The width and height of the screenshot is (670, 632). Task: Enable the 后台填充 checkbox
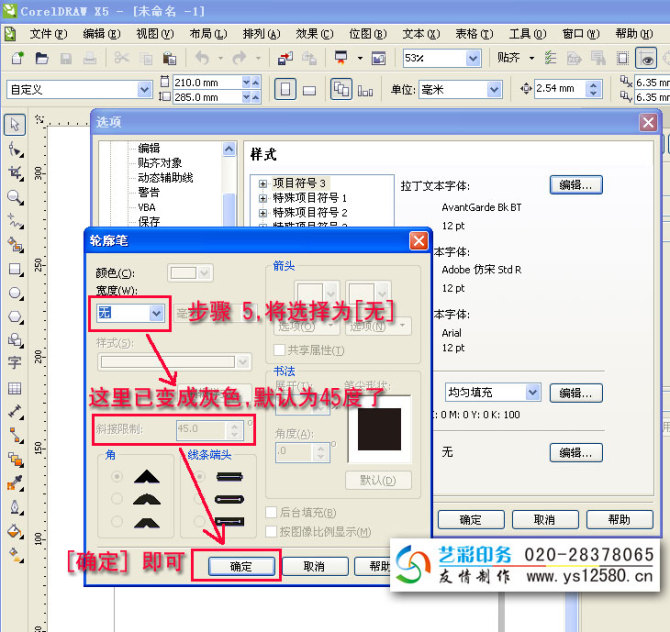tap(272, 513)
